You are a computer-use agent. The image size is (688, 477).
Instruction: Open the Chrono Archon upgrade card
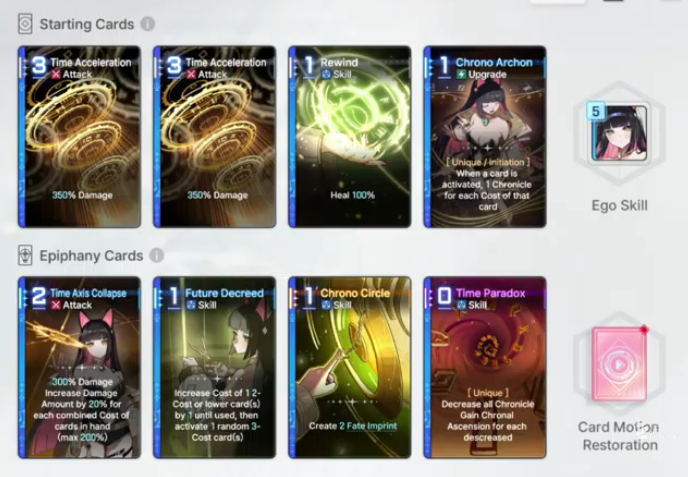(485, 136)
